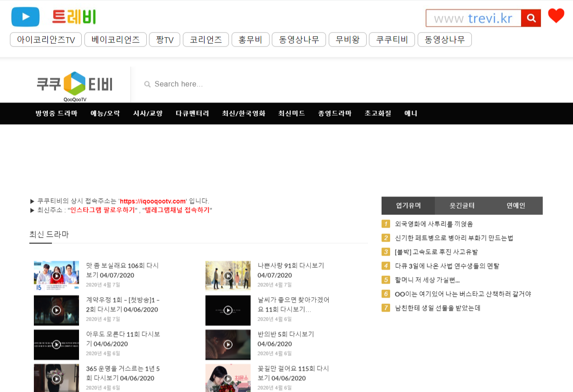
Task: Open the 아이코리안즈TV site button
Action: tap(46, 40)
